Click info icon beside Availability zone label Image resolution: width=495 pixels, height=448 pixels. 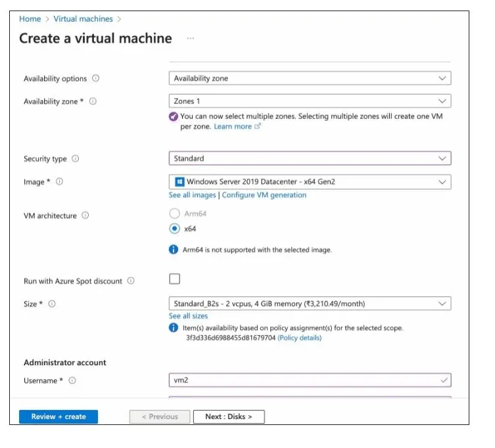(93, 101)
